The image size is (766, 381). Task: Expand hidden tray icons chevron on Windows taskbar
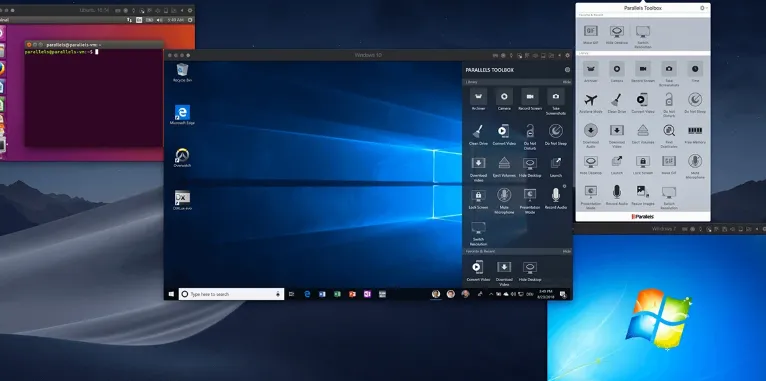pyautogui.click(x=491, y=294)
